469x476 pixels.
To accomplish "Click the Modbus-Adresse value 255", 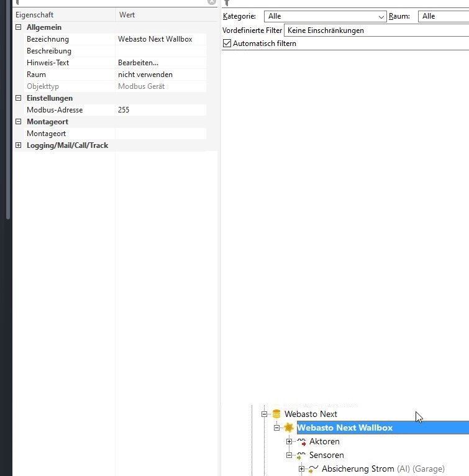I will (161, 110).
